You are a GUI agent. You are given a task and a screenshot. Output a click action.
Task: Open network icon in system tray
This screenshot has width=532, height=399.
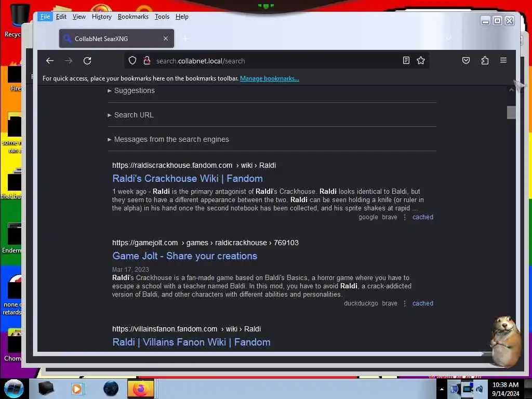[x=468, y=389]
